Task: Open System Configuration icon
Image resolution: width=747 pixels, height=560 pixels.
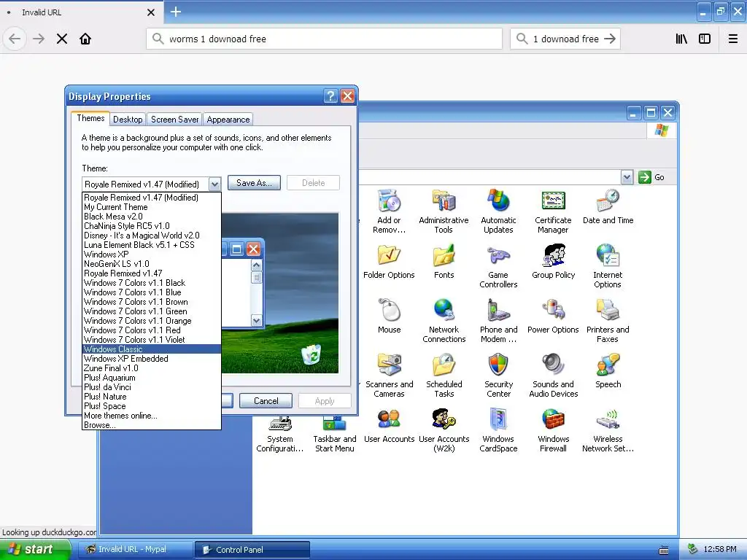Action: 280,435
